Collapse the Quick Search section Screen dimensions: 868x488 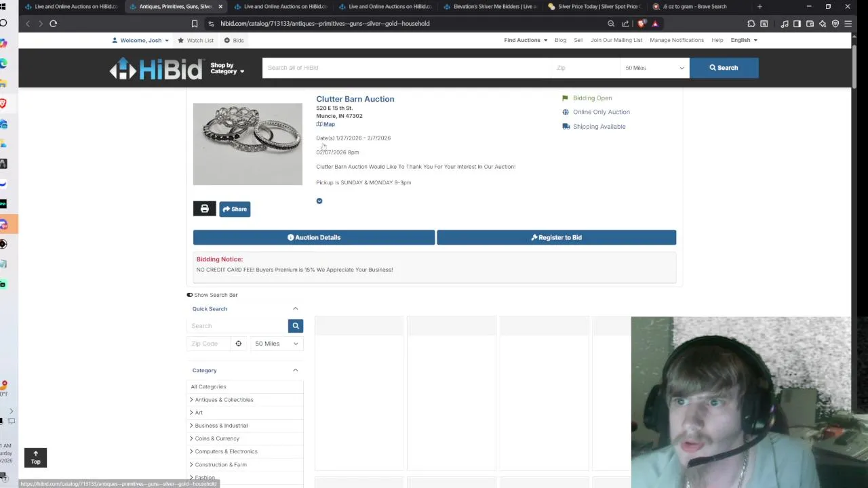295,309
